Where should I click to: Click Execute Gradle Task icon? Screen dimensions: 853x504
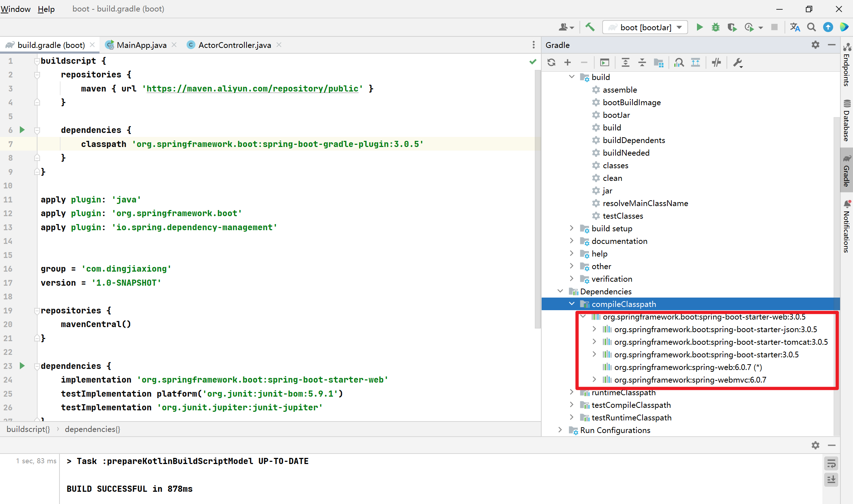coord(605,62)
